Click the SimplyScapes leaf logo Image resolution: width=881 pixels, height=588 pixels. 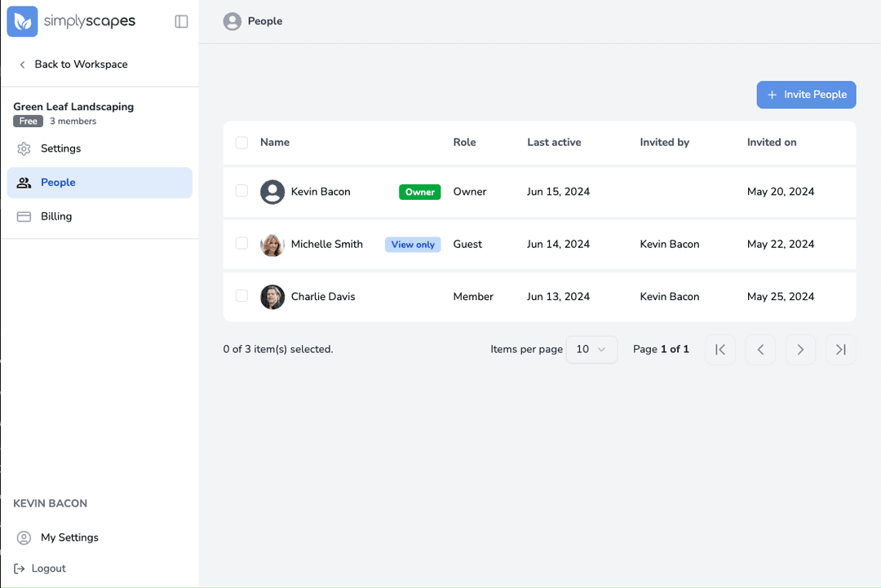(22, 21)
